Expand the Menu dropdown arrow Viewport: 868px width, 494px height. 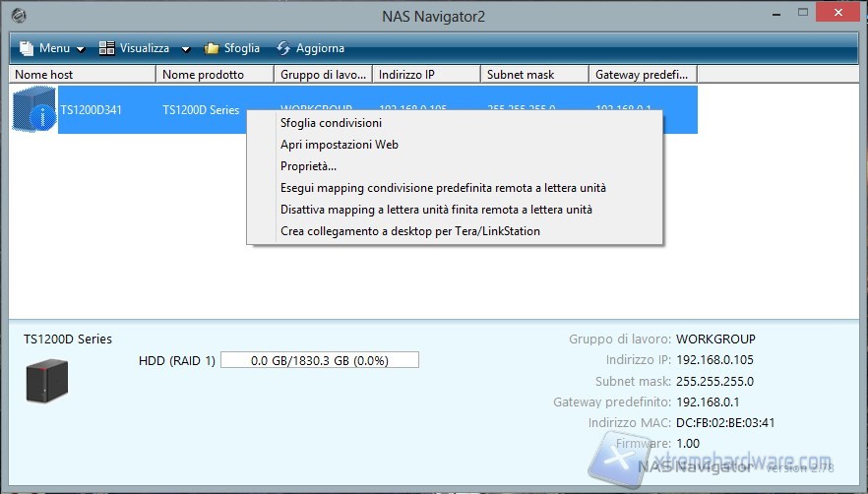tap(80, 49)
